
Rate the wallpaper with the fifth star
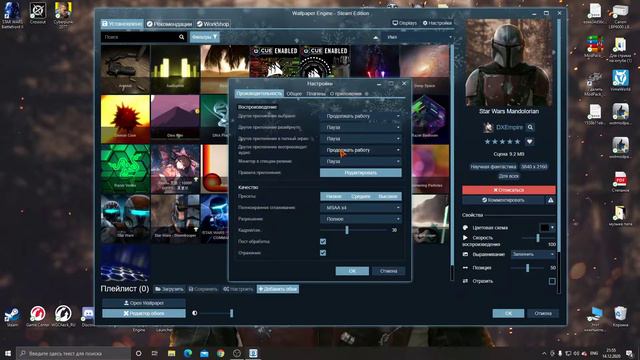click(x=518, y=142)
